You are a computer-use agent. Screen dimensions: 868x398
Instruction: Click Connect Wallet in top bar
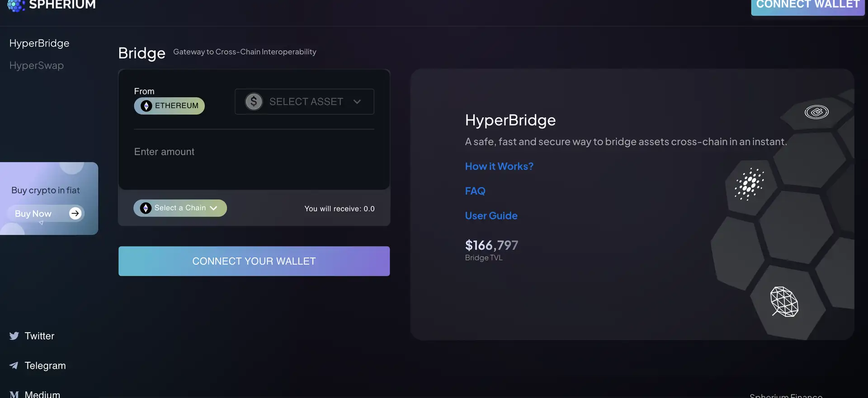point(807,6)
